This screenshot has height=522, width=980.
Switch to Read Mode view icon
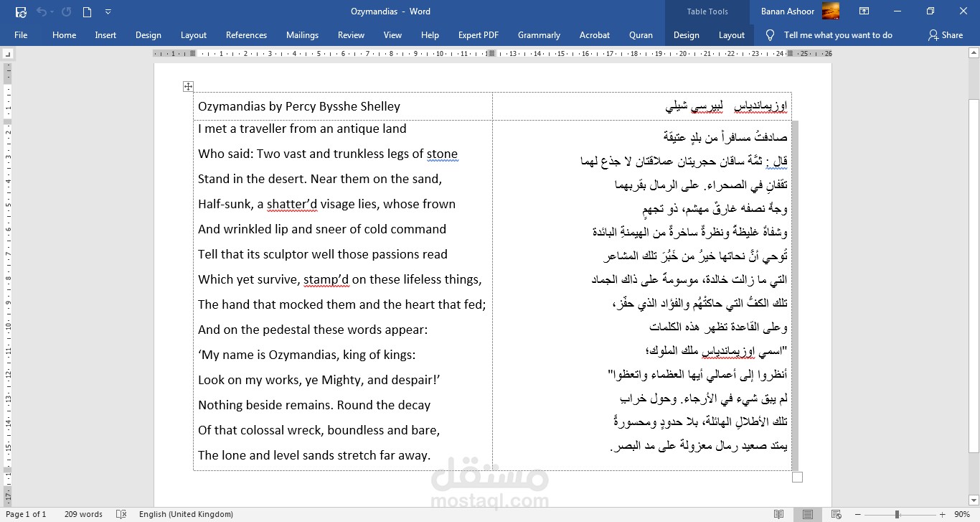coord(779,514)
